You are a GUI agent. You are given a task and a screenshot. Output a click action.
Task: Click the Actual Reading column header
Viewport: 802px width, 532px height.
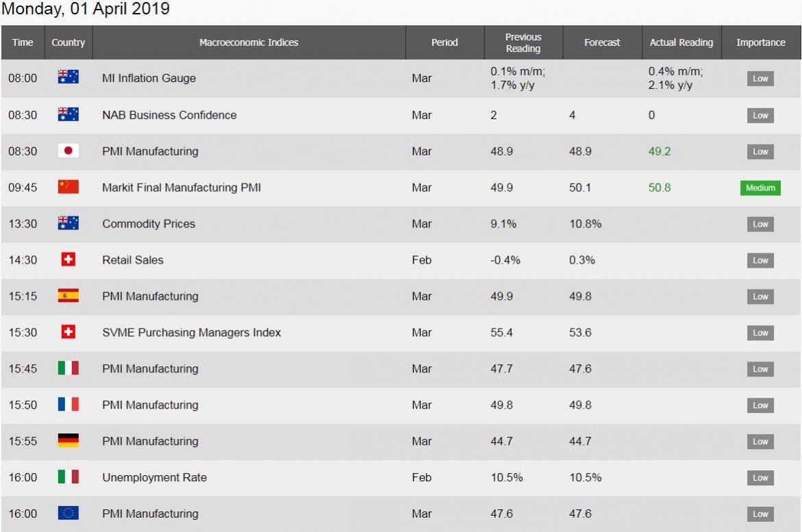(681, 42)
